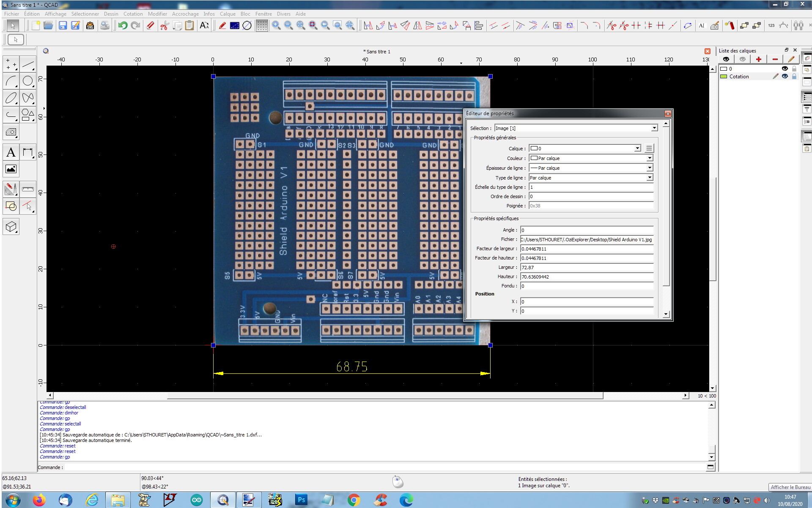Toggle visibility eye of layer 0
The width and height of the screenshot is (812, 508).
coord(785,69)
